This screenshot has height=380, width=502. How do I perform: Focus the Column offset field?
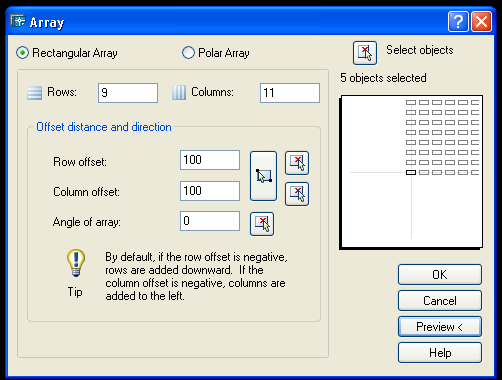(x=210, y=191)
